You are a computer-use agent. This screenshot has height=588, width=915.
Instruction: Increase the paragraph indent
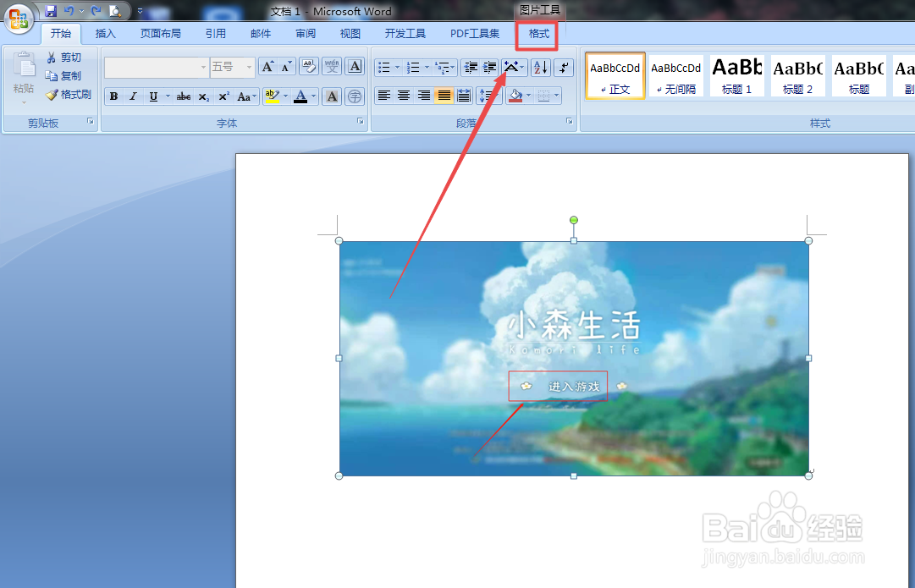[x=489, y=67]
